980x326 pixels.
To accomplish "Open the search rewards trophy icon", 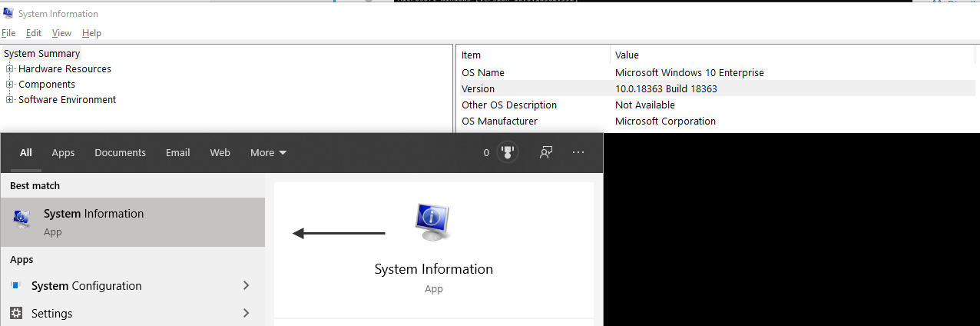I will point(507,152).
